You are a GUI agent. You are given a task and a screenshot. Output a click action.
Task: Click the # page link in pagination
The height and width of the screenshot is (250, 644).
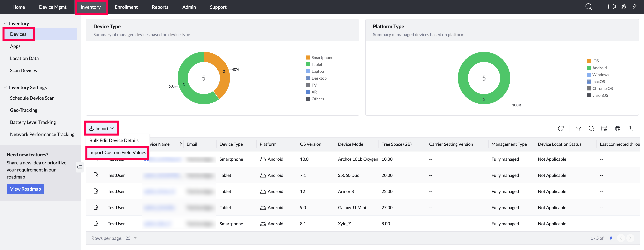(611, 238)
